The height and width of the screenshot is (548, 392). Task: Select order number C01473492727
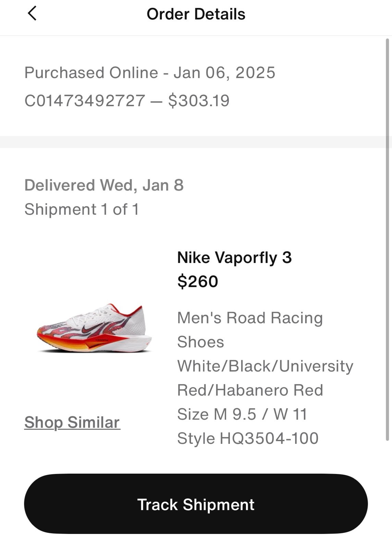click(x=85, y=101)
